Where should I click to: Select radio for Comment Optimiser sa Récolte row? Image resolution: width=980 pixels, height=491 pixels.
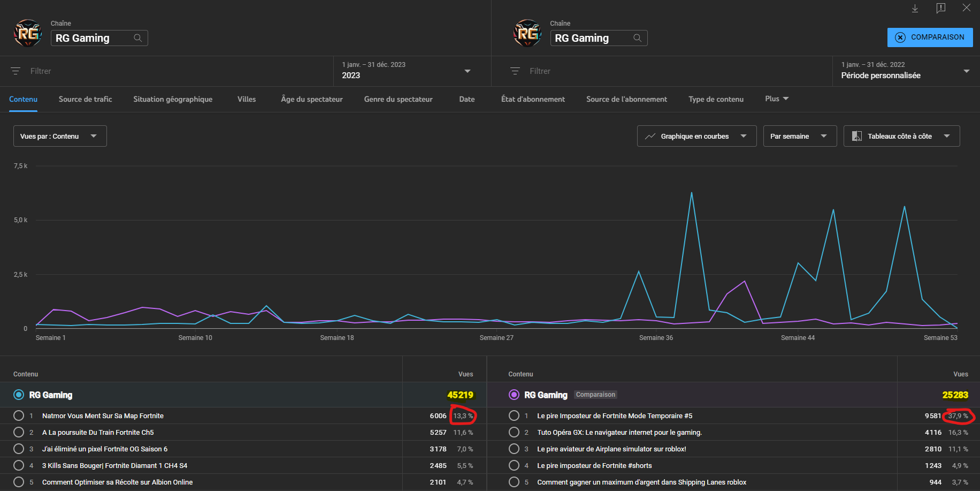tap(19, 482)
